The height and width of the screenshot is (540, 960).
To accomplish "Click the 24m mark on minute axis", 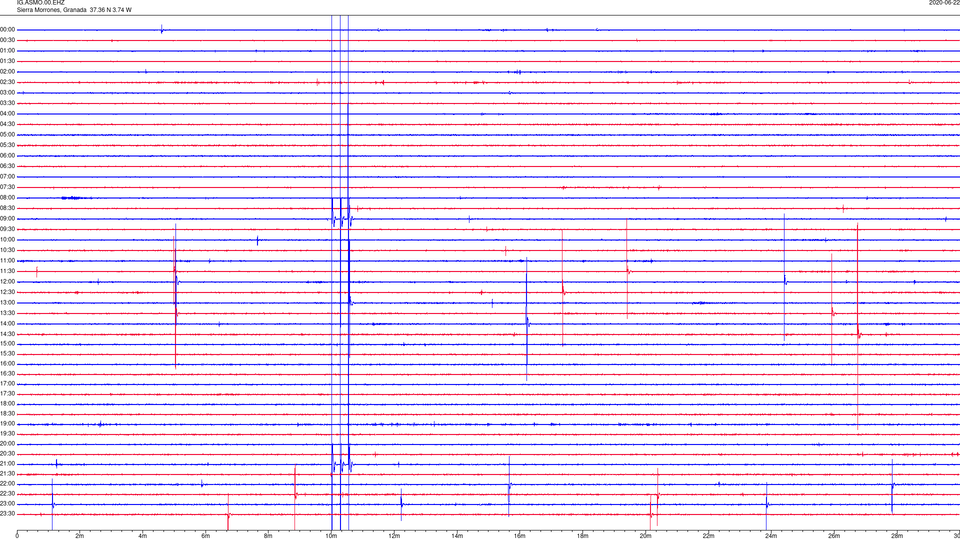I will [x=771, y=536].
